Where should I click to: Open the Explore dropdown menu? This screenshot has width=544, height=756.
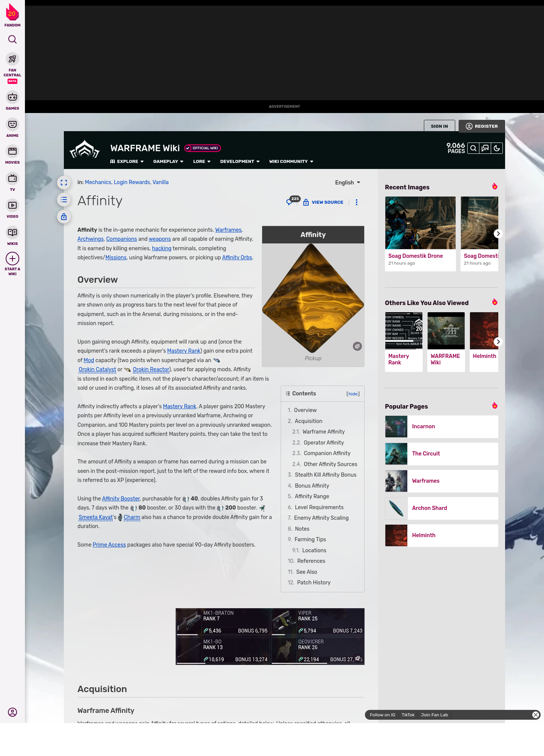pos(127,161)
